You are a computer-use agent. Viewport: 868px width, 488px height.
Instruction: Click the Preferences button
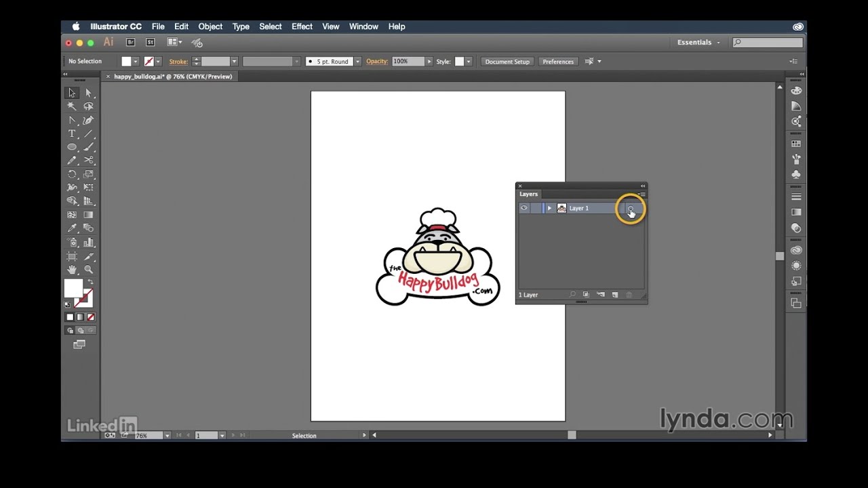[x=558, y=62]
